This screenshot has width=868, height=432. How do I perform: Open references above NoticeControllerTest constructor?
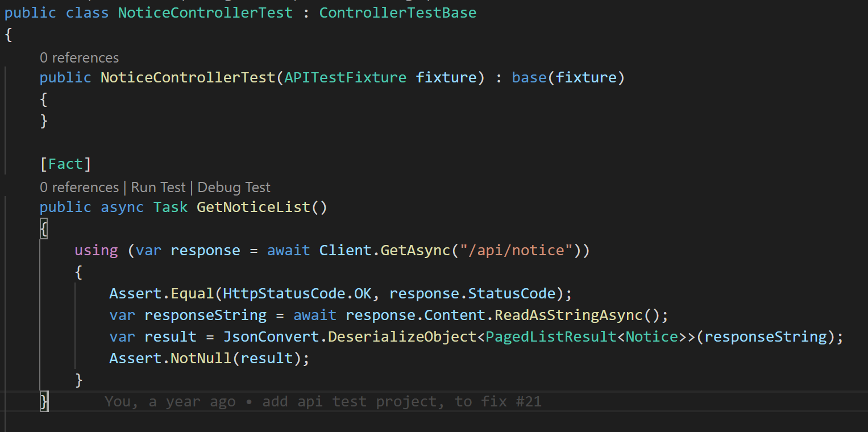(x=79, y=57)
